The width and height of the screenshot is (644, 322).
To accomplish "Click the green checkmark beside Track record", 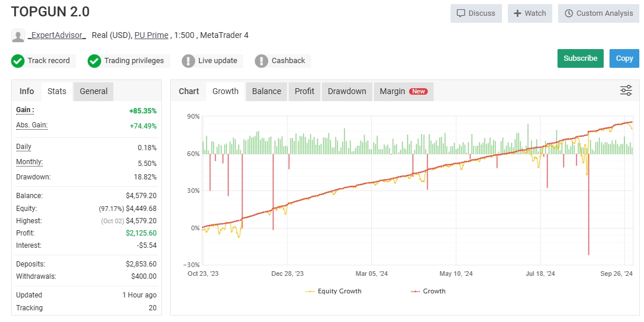I will point(18,61).
